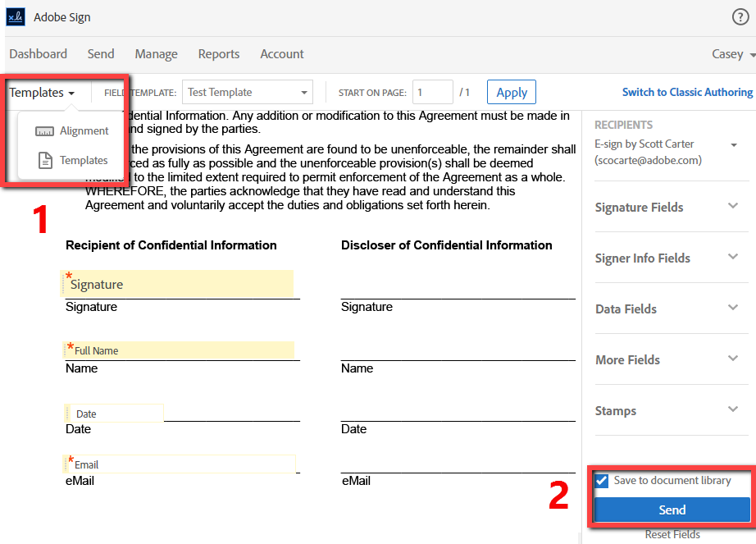Expand the More Fields section

pos(733,359)
